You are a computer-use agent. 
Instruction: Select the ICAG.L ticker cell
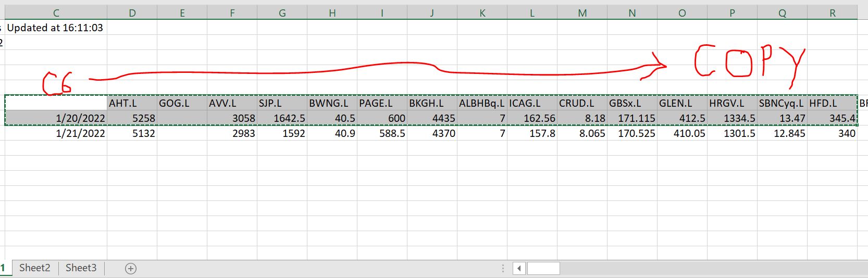click(x=532, y=103)
